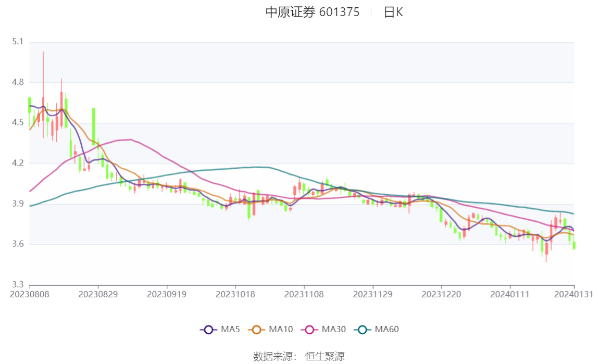Click the 20240131 date axis label
This screenshot has height=364, width=598.
point(574,295)
